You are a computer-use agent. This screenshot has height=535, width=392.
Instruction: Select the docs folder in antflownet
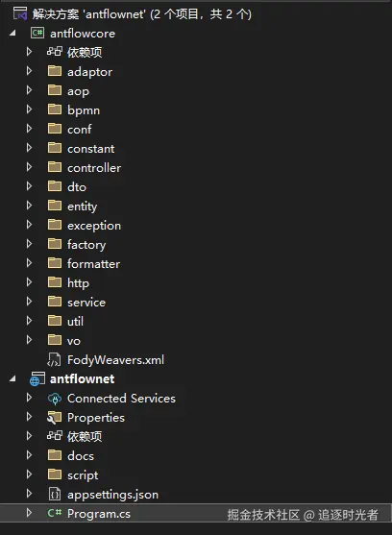point(81,456)
